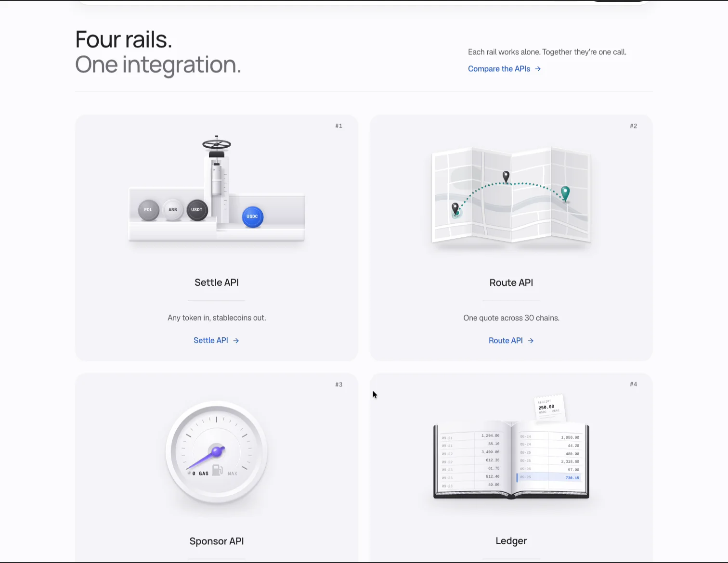Open the Route API card heading
Image resolution: width=728 pixels, height=563 pixels.
point(511,282)
